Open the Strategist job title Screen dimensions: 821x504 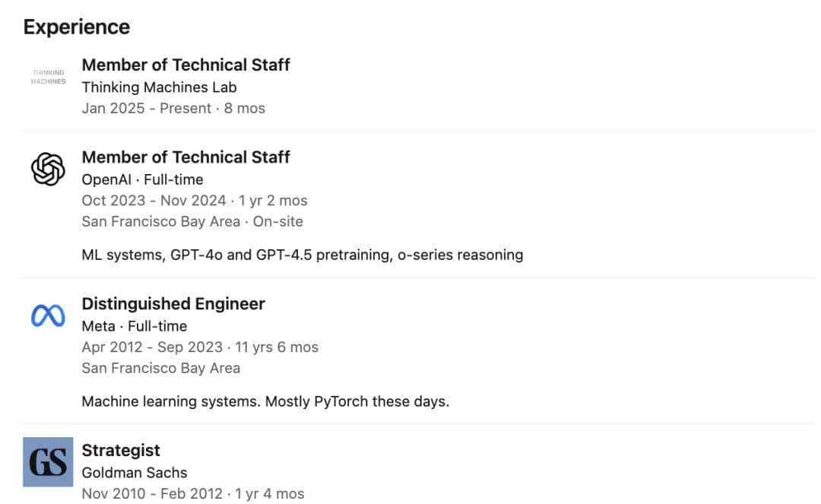[x=121, y=451]
